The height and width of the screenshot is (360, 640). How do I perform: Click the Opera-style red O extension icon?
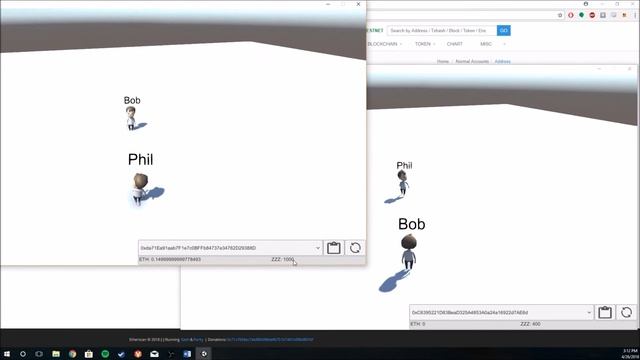point(571,15)
